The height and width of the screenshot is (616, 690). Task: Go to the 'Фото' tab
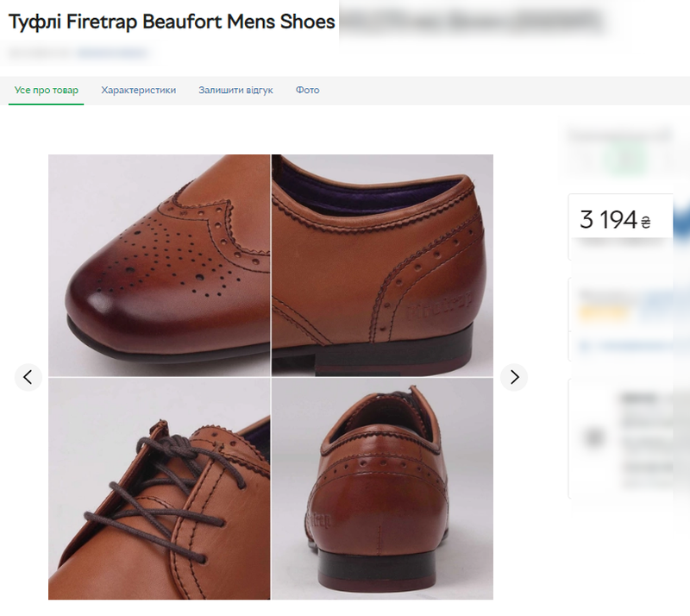click(308, 91)
